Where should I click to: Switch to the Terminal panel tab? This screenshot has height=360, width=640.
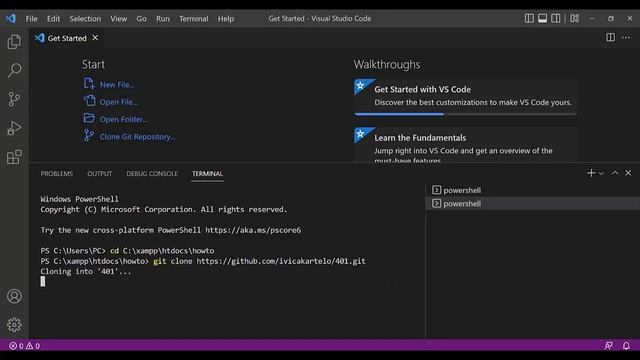tap(207, 173)
